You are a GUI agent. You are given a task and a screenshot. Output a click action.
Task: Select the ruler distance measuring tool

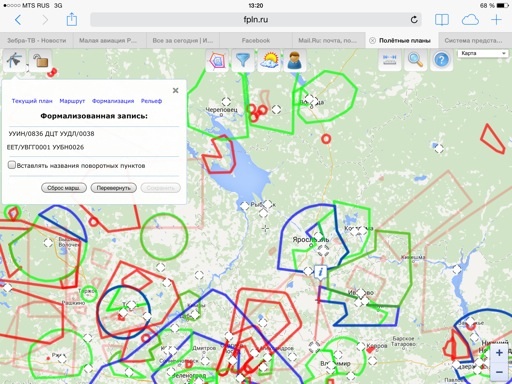click(x=390, y=60)
